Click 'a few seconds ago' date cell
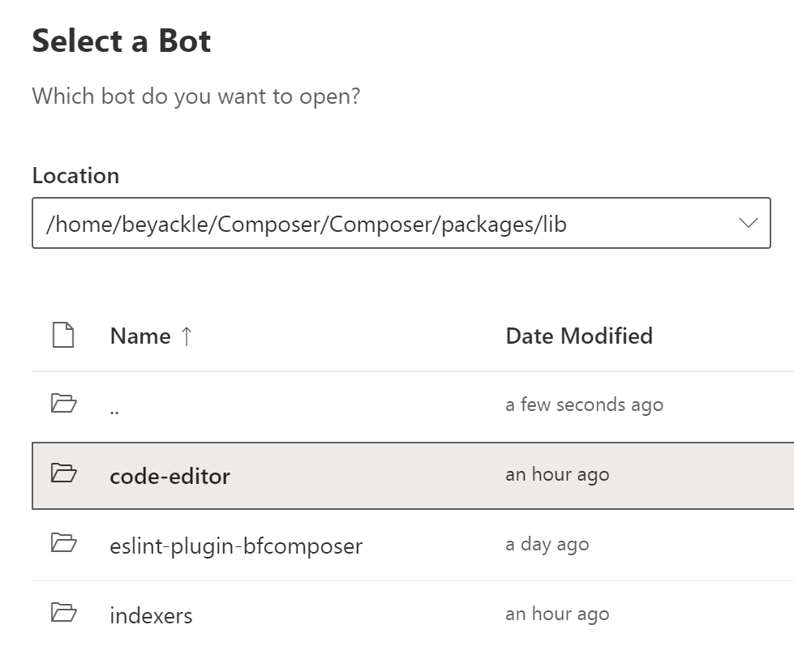Viewport: 794px width, 672px height. [584, 404]
